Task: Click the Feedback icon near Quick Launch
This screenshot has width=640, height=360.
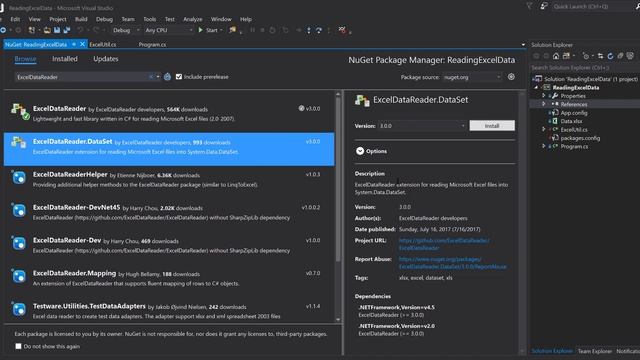Action: [544, 6]
